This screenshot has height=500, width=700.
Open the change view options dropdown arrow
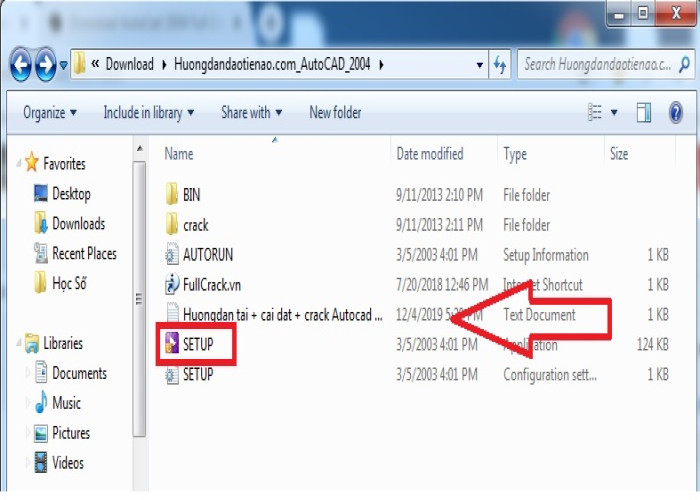click(x=614, y=113)
